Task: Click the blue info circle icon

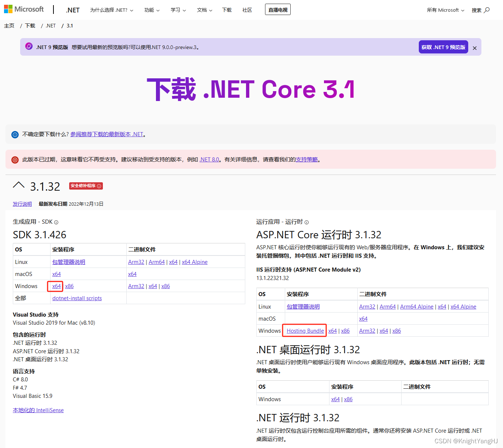Action: point(15,135)
